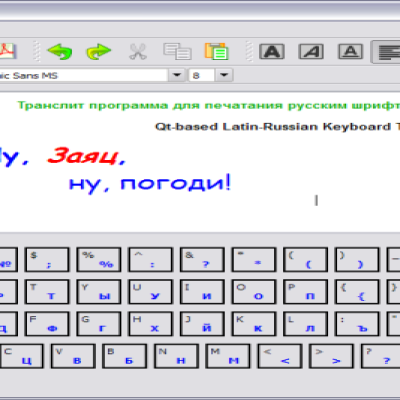Undo with the green left arrow
Image resolution: width=400 pixels, height=400 pixels.
tap(60, 52)
